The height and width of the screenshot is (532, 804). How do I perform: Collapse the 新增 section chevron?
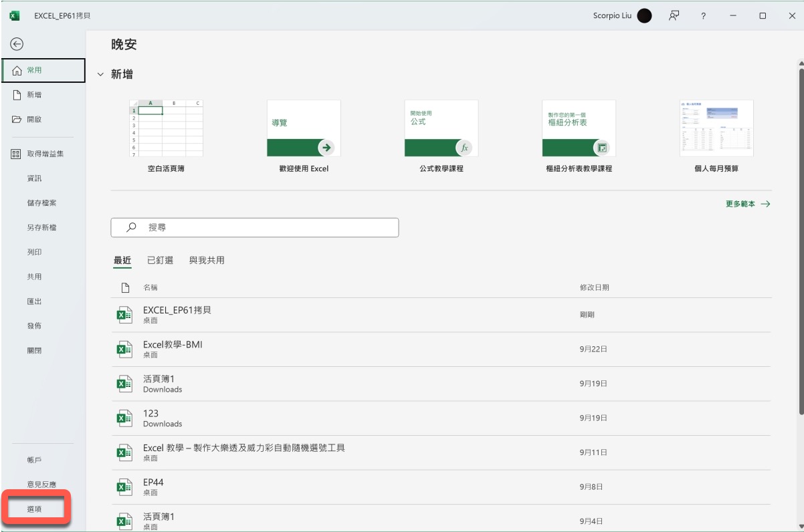click(x=101, y=75)
